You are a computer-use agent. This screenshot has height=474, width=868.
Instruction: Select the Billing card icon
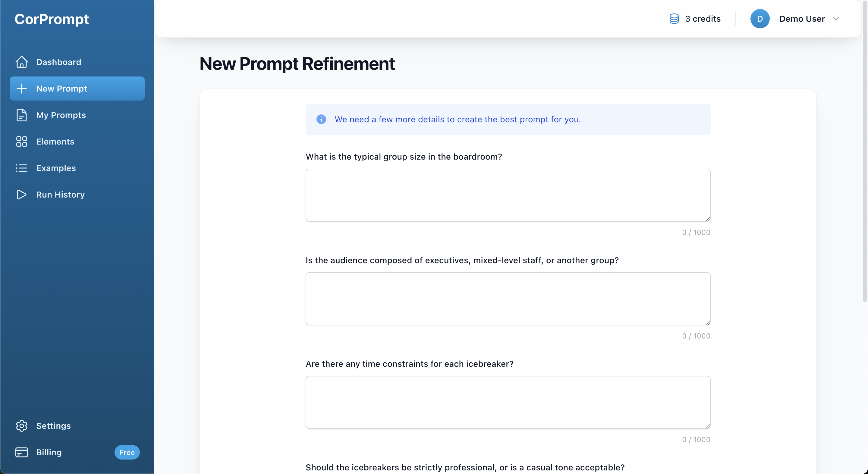(x=22, y=452)
